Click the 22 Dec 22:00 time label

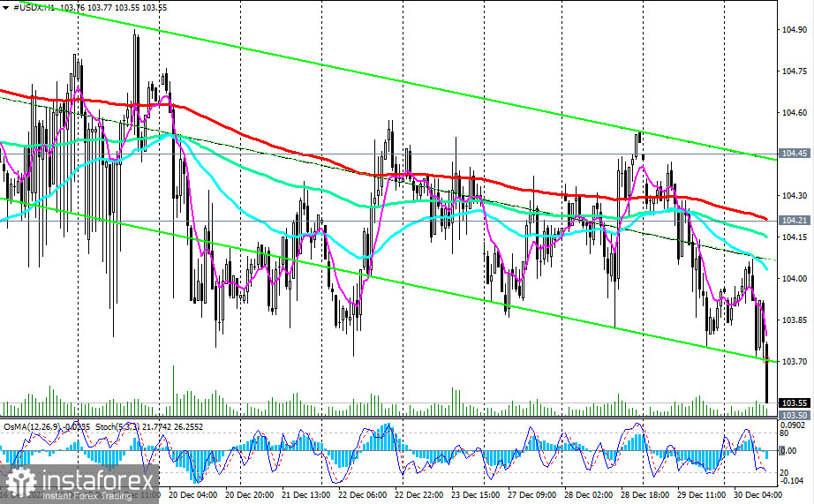pyautogui.click(x=419, y=494)
